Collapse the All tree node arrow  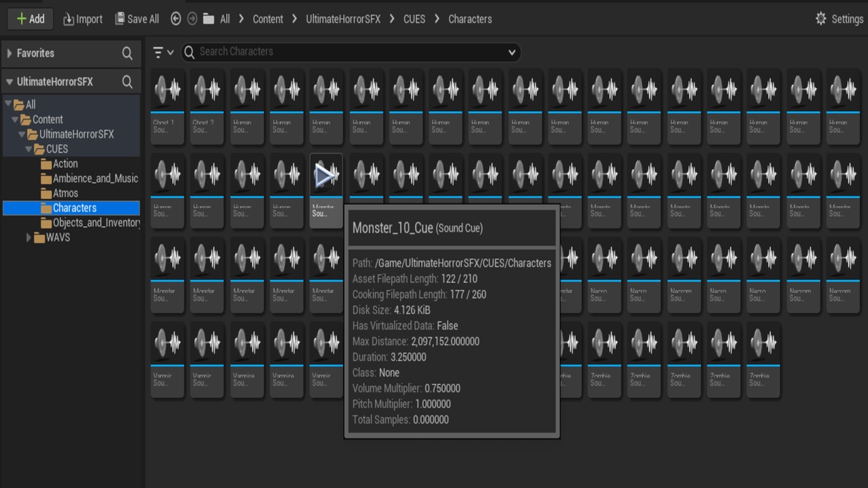[7, 104]
